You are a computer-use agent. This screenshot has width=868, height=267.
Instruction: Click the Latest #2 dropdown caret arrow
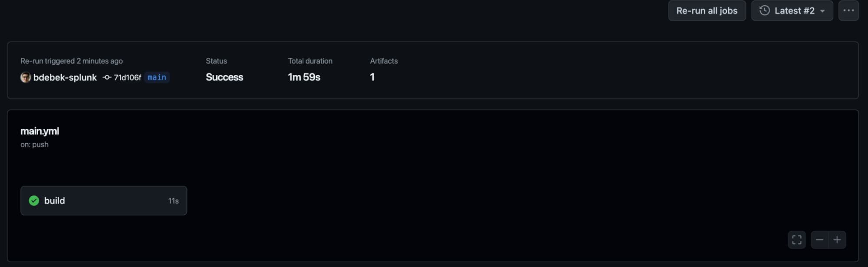click(x=822, y=11)
